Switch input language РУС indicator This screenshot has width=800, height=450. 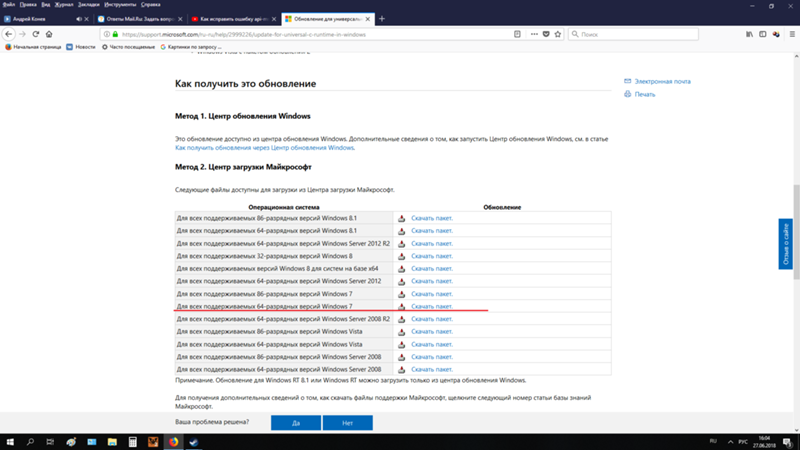pyautogui.click(x=743, y=442)
